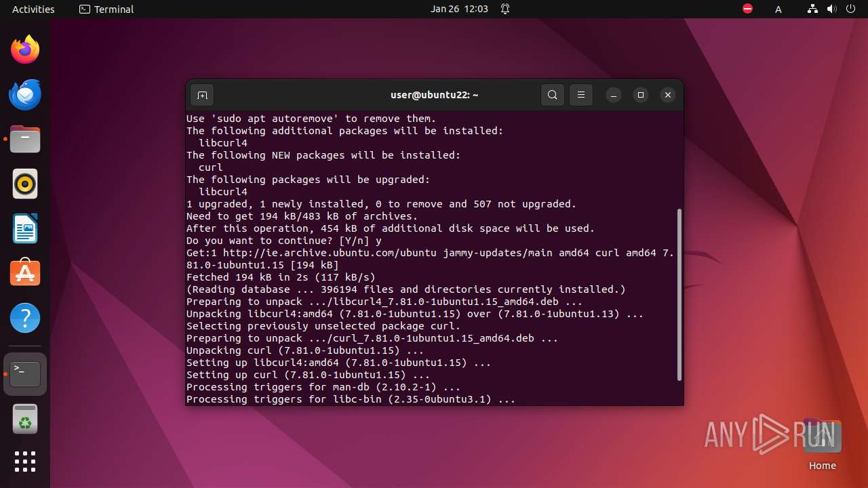The height and width of the screenshot is (488, 868).
Task: Click 'Processing triggers for man-db' line
Action: click(x=323, y=387)
